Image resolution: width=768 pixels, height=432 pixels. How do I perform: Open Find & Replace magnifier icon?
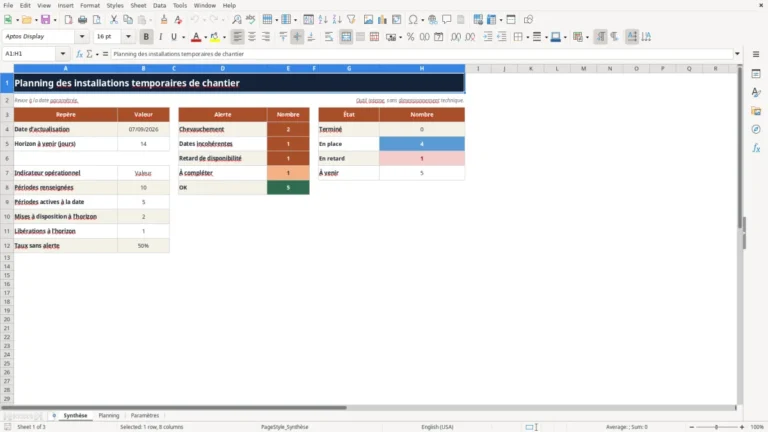tap(237, 20)
